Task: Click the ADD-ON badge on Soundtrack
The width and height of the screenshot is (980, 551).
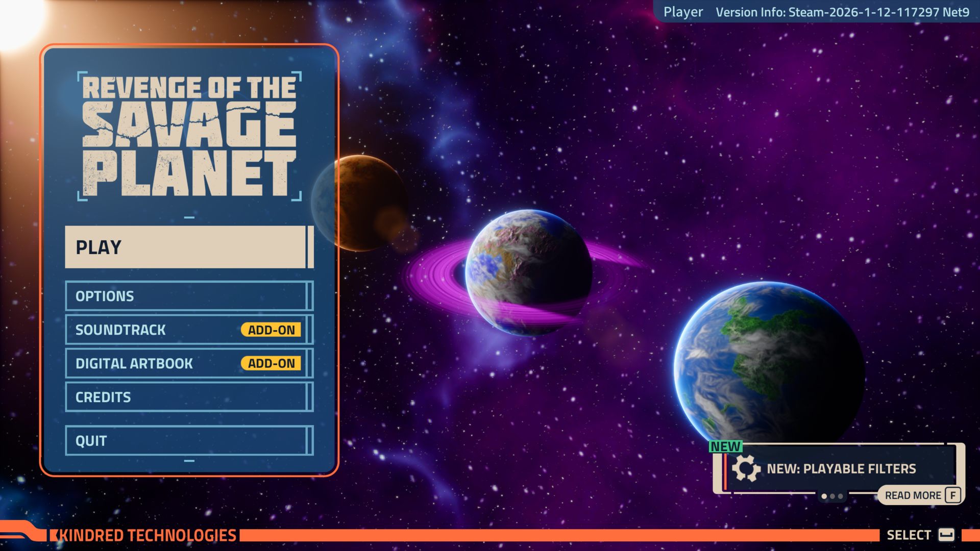Action: 271,330
